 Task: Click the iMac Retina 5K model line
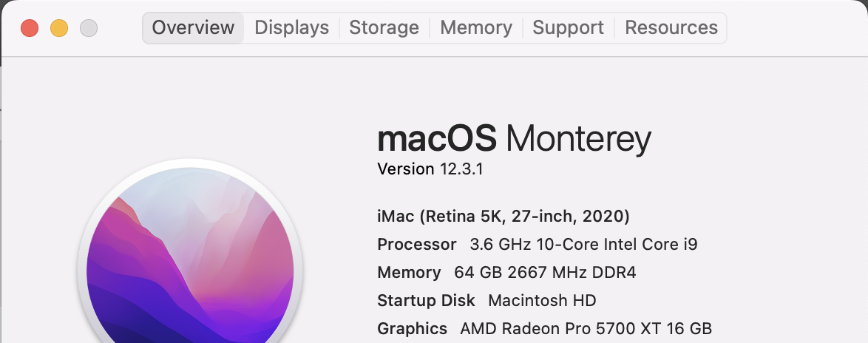coord(503,217)
